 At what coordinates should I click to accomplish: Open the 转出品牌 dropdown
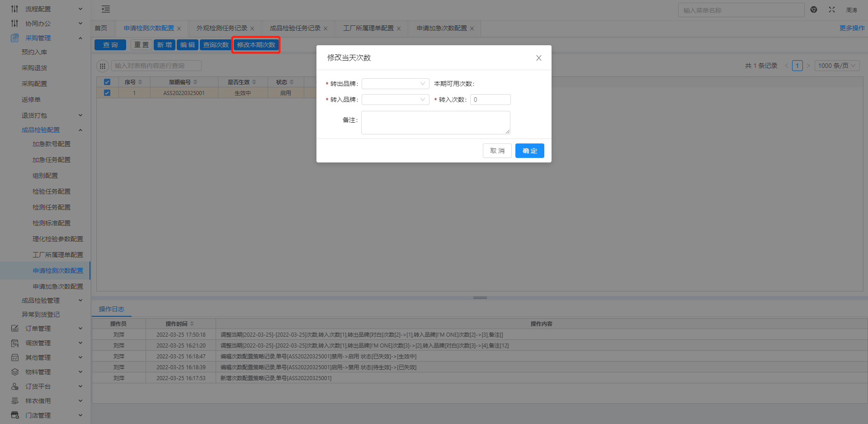point(395,84)
